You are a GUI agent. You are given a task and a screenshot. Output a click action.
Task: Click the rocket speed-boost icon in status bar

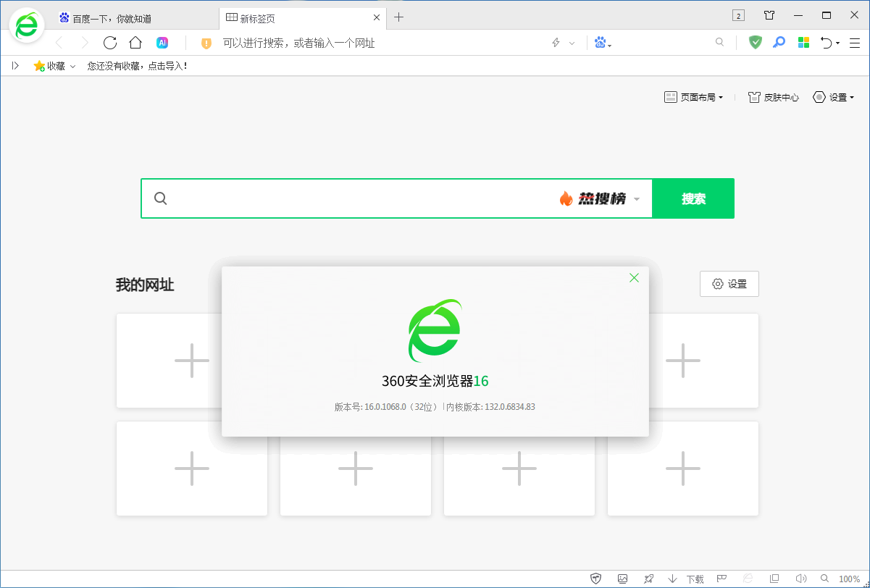tap(649, 579)
